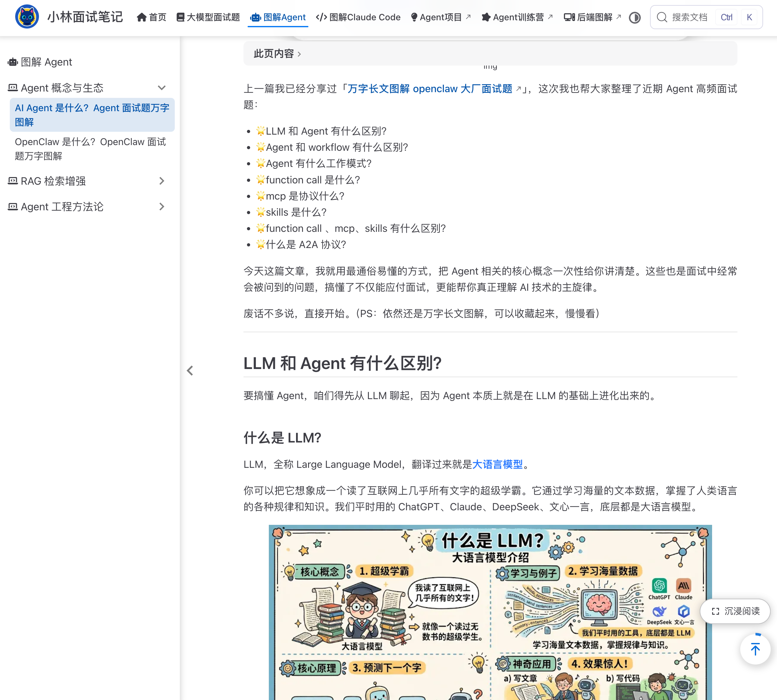Select the 图解Agent nav tab

coord(278,17)
